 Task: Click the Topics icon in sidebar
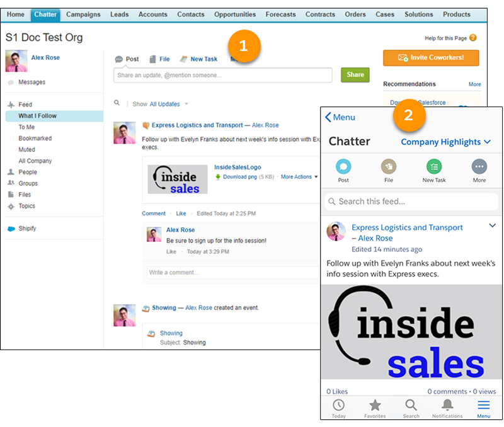pyautogui.click(x=11, y=207)
